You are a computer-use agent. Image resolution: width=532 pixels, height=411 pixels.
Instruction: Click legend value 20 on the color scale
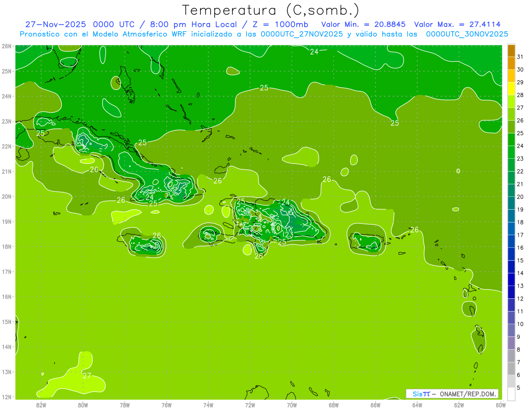click(520, 197)
